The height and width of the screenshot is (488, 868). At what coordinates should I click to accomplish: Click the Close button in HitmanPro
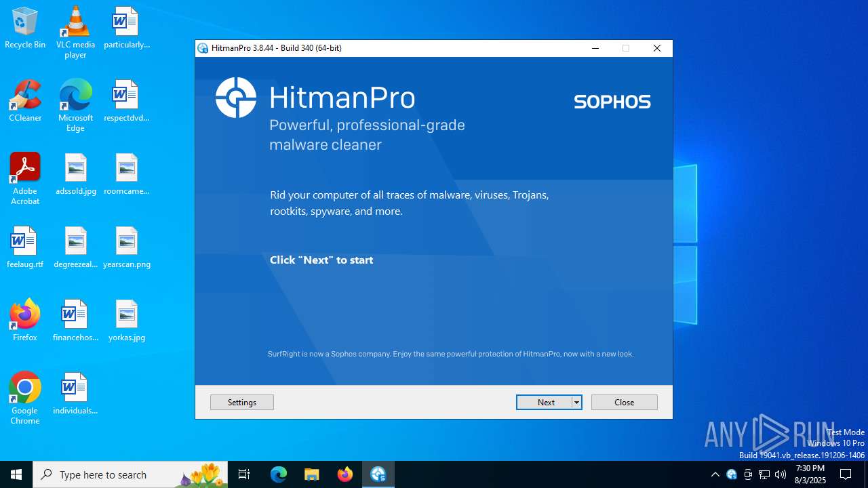coord(624,403)
